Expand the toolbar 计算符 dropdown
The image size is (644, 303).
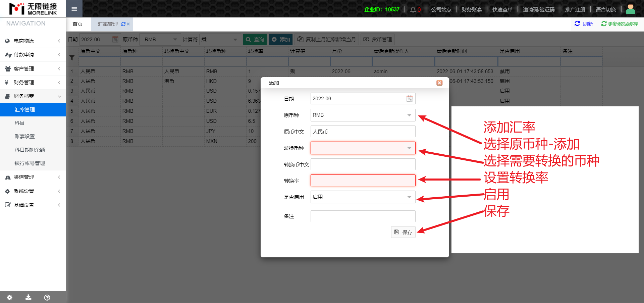235,39
